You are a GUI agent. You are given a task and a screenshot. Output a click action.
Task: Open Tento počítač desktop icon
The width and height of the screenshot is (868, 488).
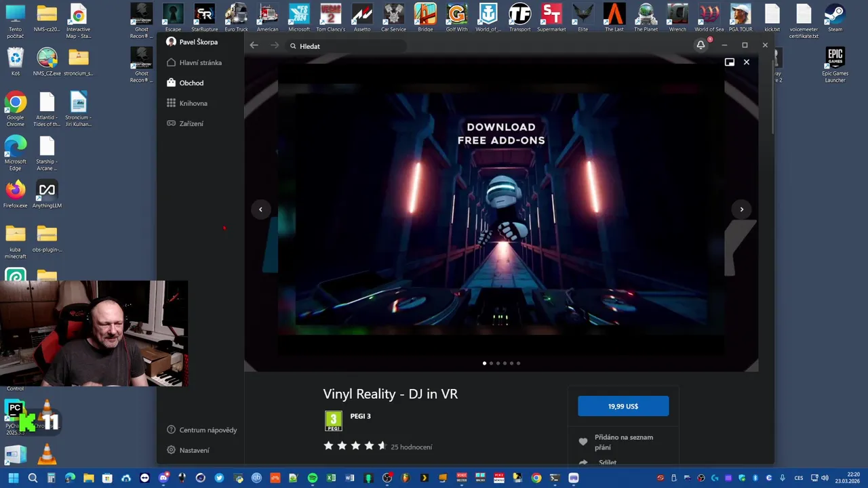tap(16, 22)
